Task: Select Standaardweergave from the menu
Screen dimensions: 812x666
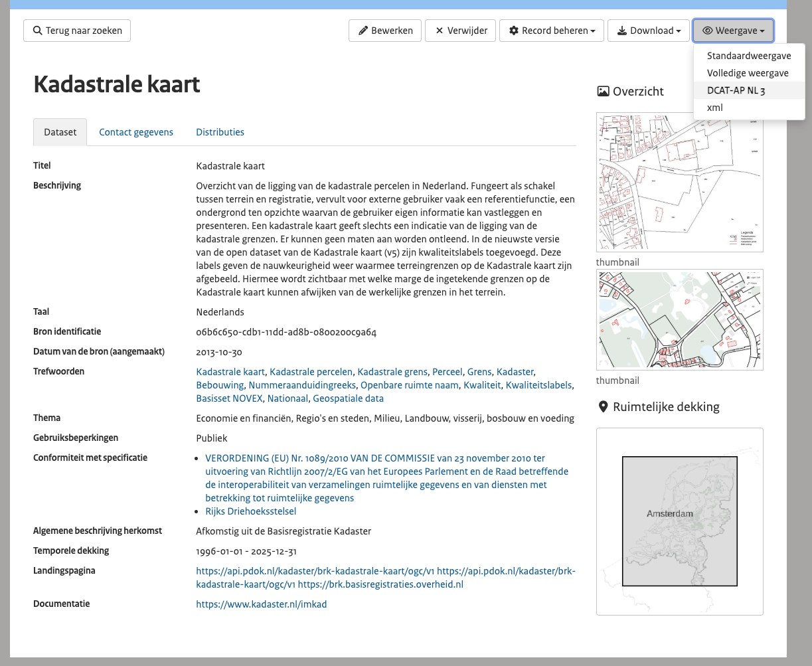Action: pos(748,56)
